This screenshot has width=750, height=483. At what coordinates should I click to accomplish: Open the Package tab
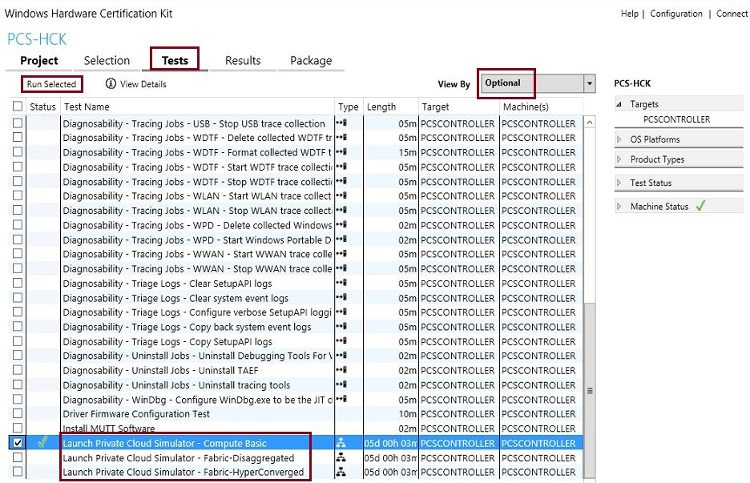pos(311,61)
